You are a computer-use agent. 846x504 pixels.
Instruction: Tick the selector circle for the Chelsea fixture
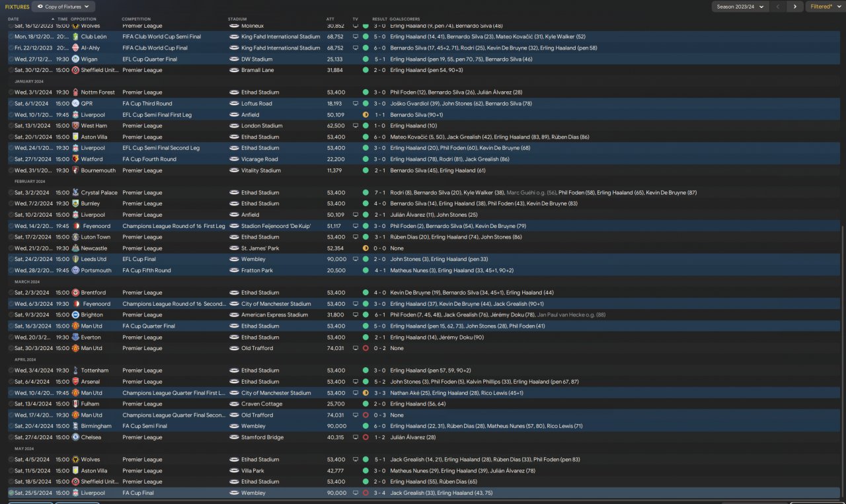[11, 437]
